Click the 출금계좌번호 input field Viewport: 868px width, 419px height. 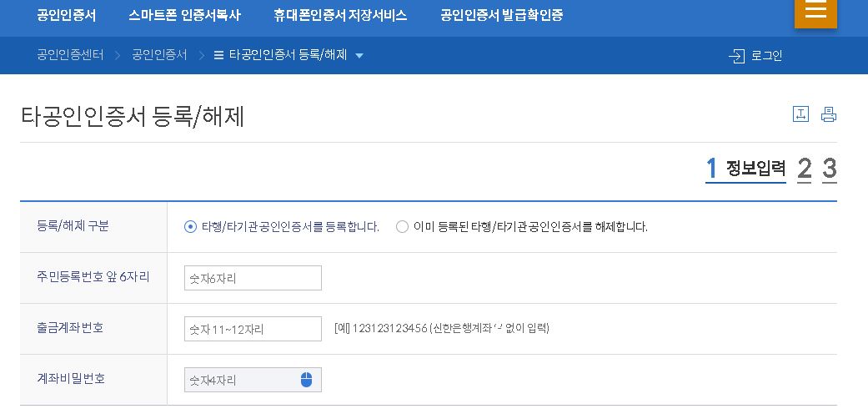point(253,329)
